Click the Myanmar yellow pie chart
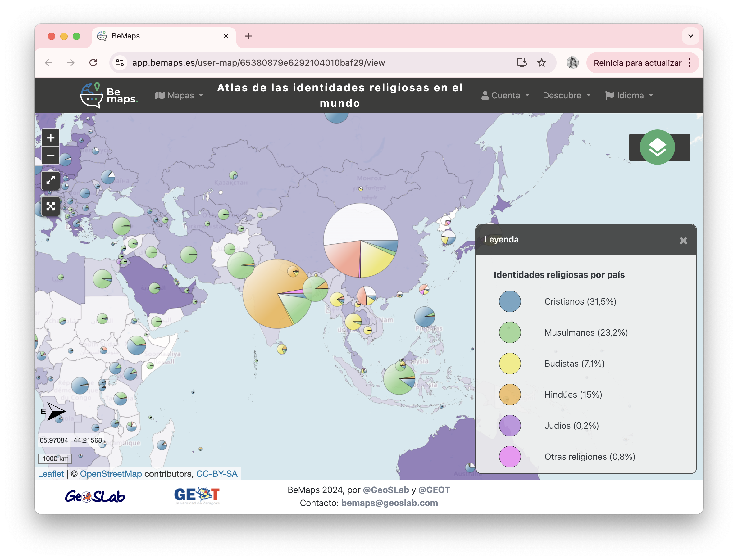Viewport: 738px width, 560px height. click(337, 299)
